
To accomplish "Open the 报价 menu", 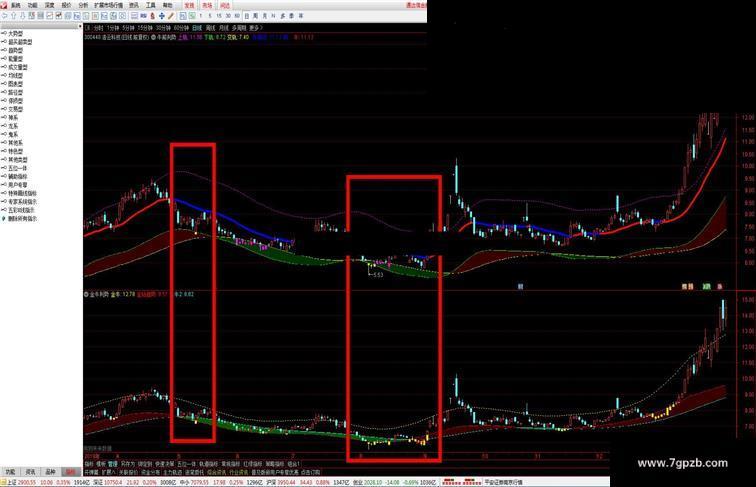I will tap(67, 5).
